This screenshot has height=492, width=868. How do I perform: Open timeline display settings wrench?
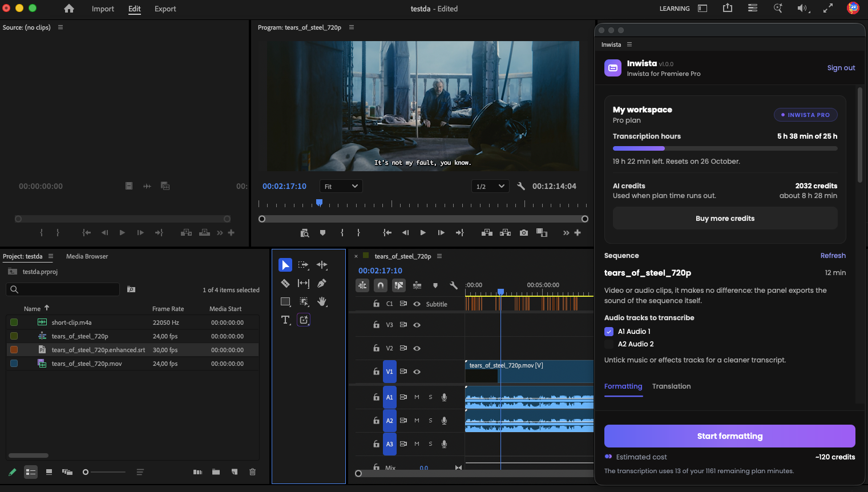454,285
